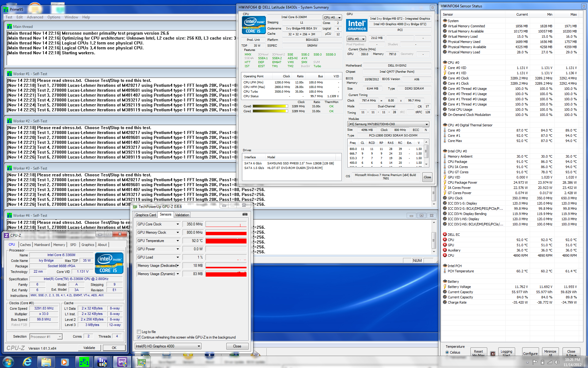Switch to Graphics Card tab in GPU-Z
The width and height of the screenshot is (588, 368).
tap(146, 215)
